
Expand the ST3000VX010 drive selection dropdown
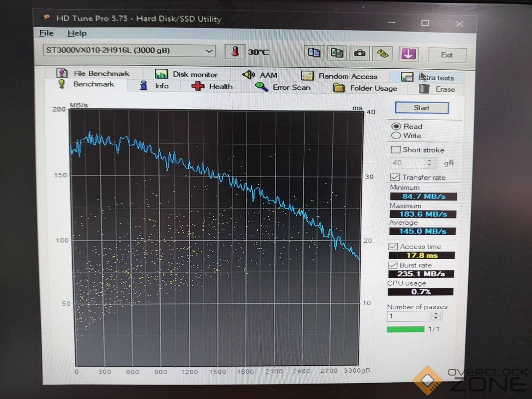[x=209, y=51]
